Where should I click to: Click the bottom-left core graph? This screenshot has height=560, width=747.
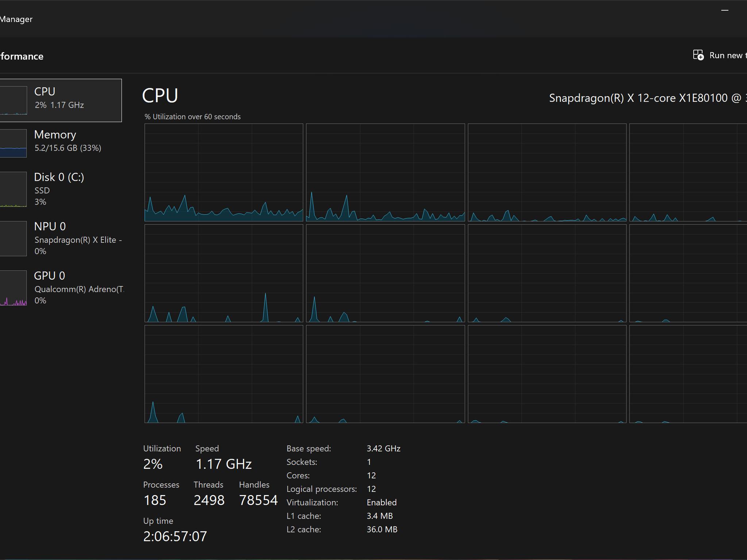click(x=224, y=374)
